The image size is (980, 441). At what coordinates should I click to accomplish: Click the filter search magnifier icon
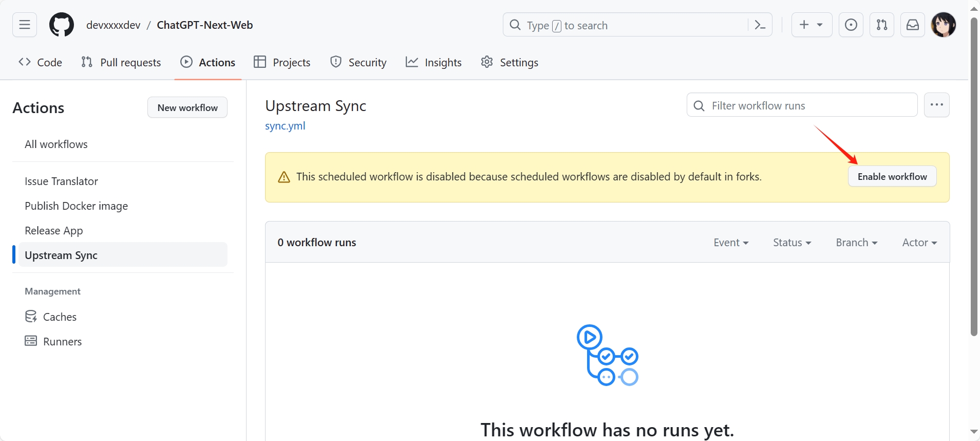[x=699, y=105]
